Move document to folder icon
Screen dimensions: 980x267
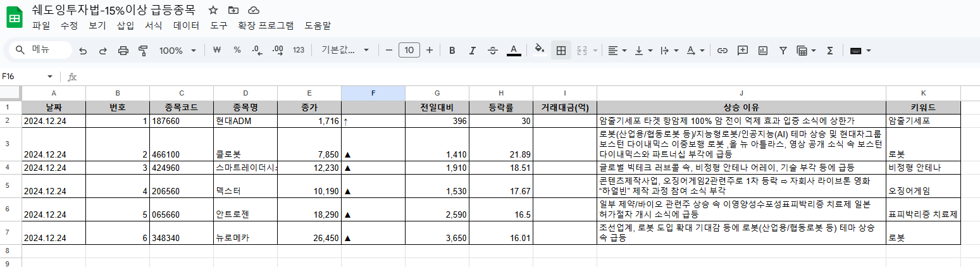(233, 10)
